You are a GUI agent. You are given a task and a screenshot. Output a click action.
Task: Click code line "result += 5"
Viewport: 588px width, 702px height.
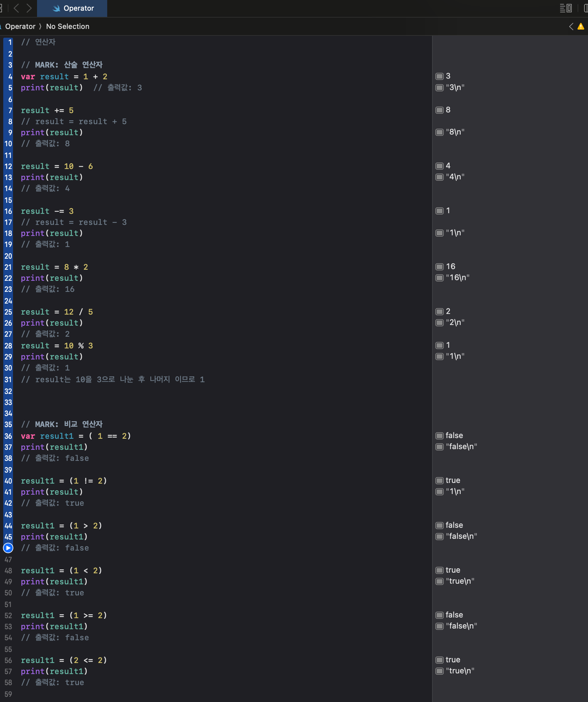click(47, 110)
